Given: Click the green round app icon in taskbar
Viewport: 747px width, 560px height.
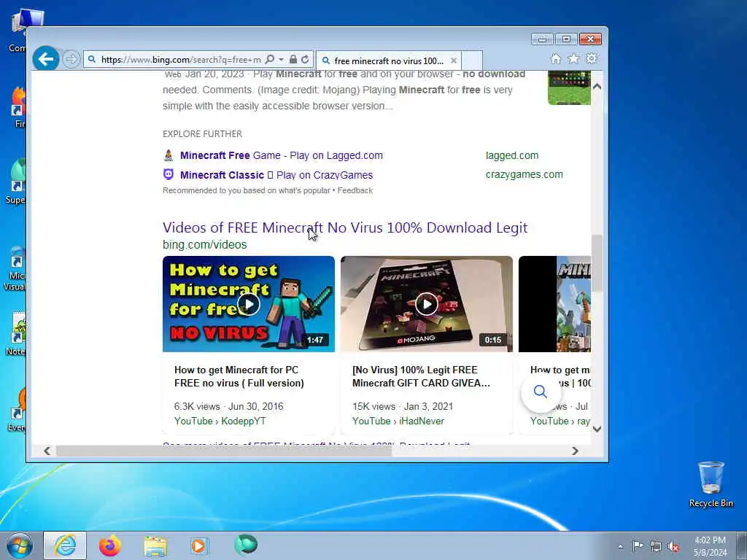Looking at the screenshot, I should point(246,545).
